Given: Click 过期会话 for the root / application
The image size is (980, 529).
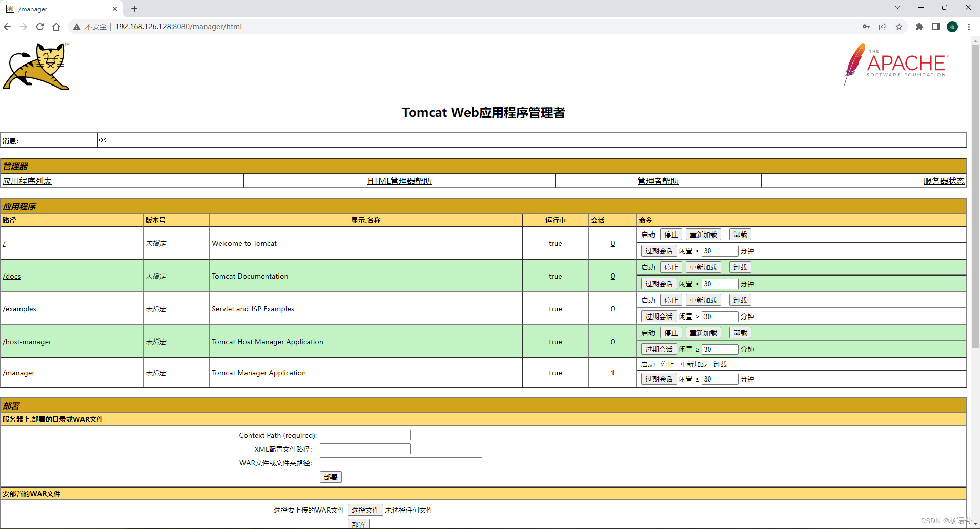Looking at the screenshot, I should coord(659,251).
